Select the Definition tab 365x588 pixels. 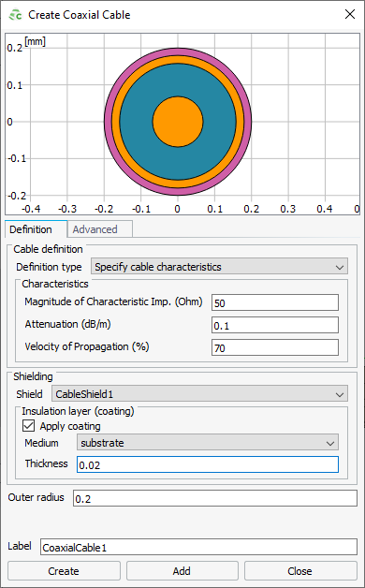(x=31, y=229)
